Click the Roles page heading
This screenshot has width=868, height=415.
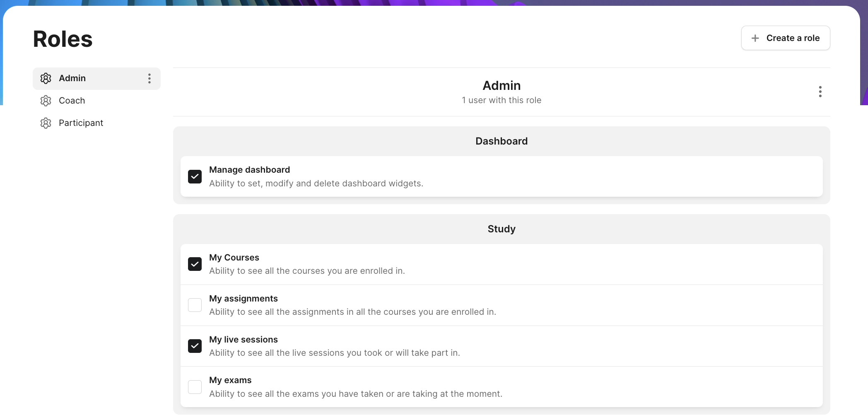[63, 39]
